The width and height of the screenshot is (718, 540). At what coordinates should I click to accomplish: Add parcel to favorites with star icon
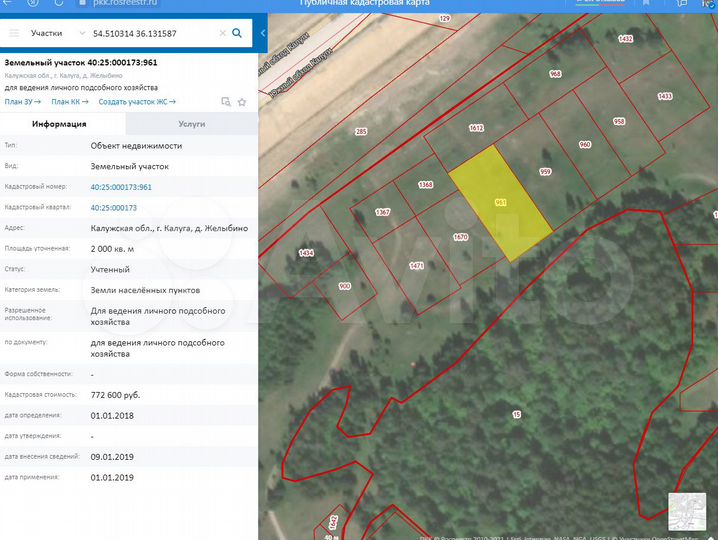tap(241, 101)
